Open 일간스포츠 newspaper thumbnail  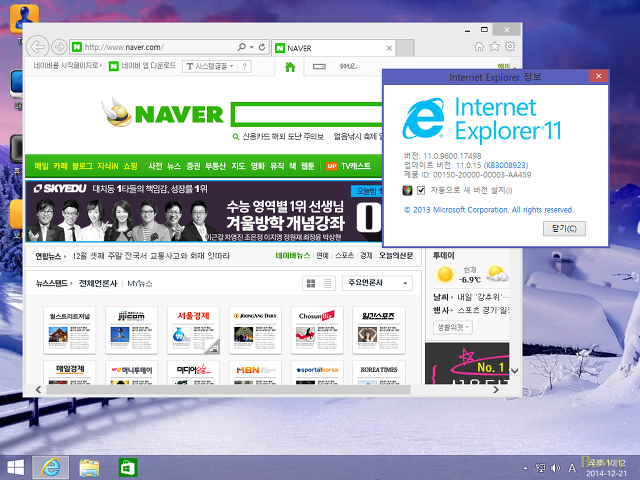point(378,330)
